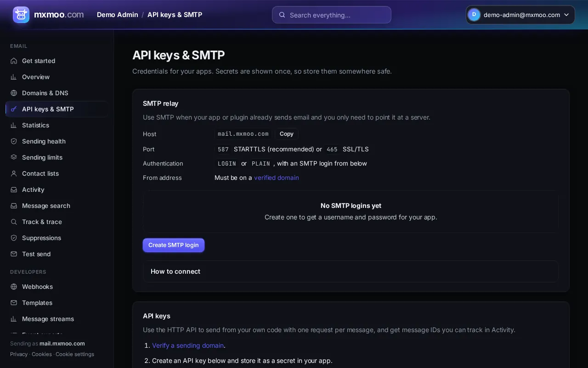Viewport: 588px width, 368px height.
Task: Go to Message streams
Action: pos(57,319)
